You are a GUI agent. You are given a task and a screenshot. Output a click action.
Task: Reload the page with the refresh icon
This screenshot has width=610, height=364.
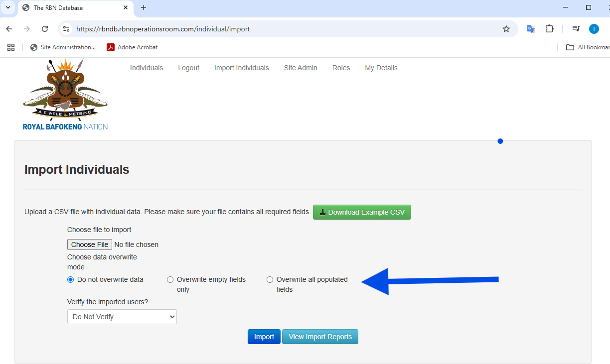[x=45, y=29]
